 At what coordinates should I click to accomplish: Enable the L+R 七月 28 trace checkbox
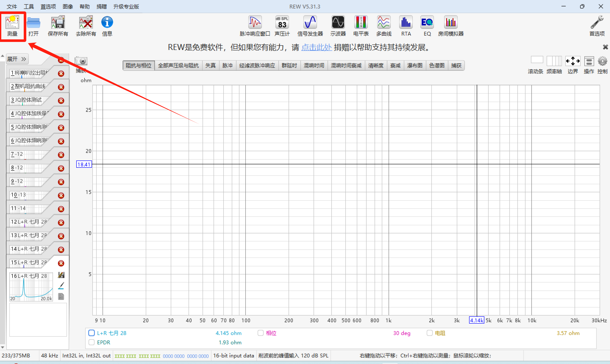coord(92,333)
